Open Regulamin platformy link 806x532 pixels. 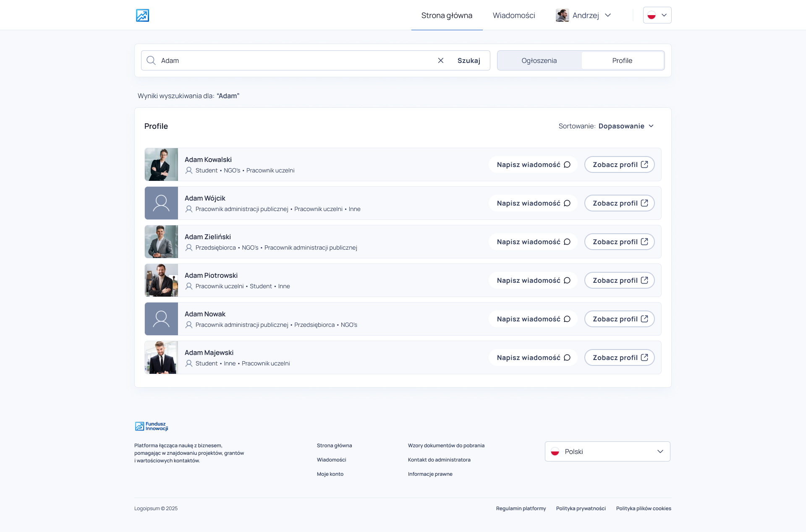[521, 509]
